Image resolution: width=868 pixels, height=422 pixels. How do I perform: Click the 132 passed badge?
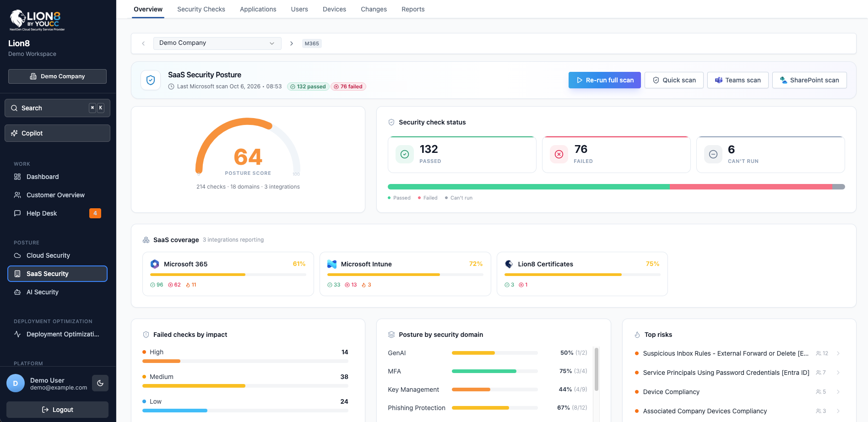pyautogui.click(x=308, y=87)
